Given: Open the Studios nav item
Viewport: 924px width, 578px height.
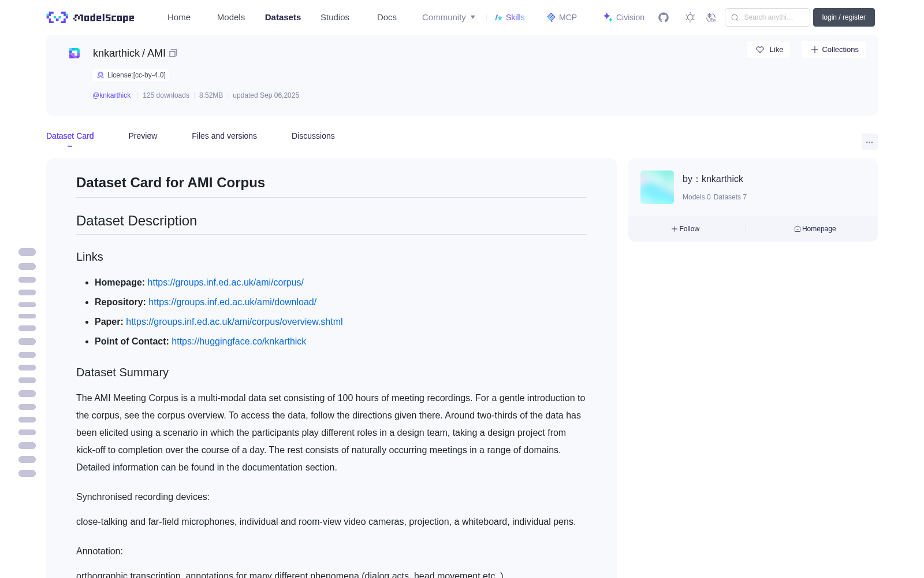Looking at the screenshot, I should click(335, 17).
